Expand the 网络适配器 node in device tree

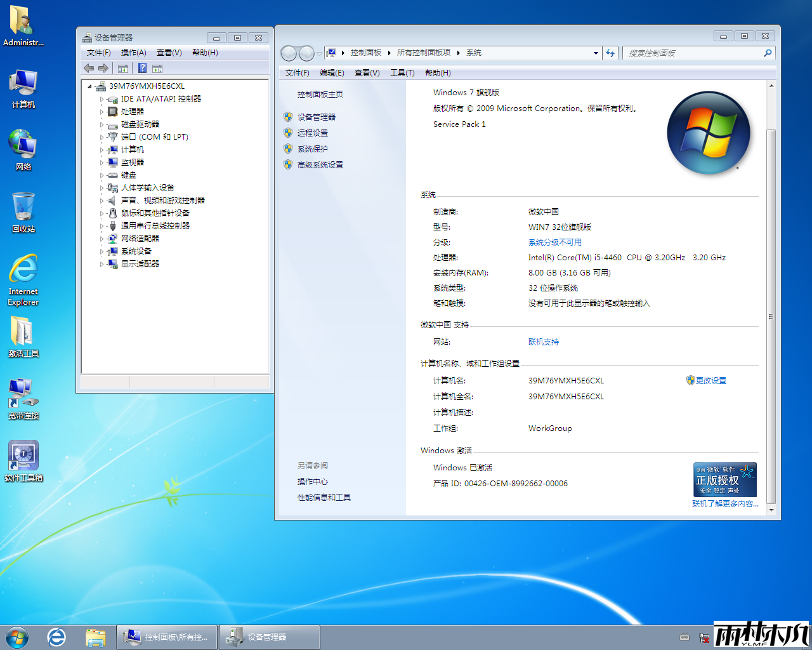[101, 239]
